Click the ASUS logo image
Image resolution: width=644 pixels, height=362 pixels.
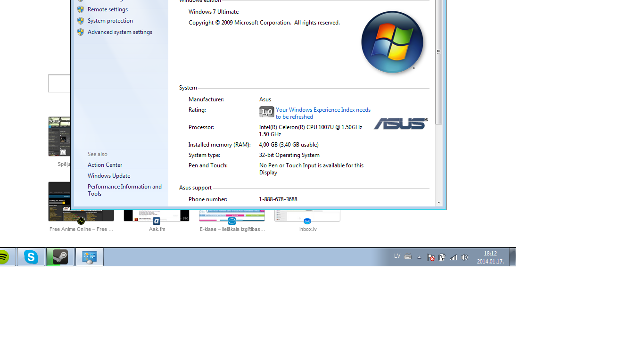point(401,123)
